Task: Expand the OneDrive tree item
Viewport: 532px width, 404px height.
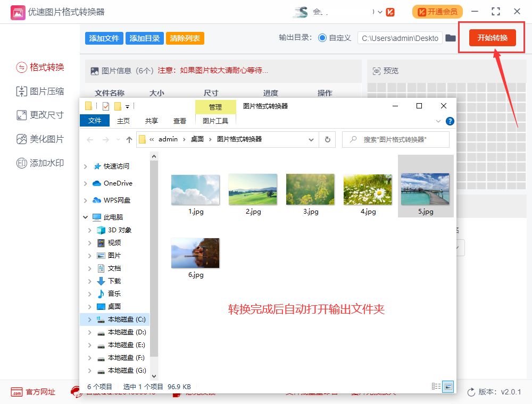Action: pos(85,183)
